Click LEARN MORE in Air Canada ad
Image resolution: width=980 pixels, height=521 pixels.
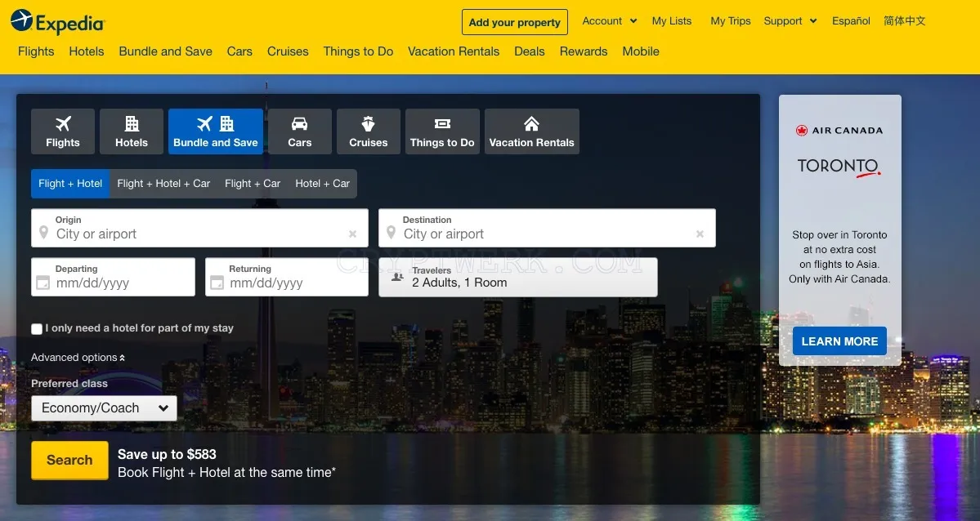pos(839,341)
